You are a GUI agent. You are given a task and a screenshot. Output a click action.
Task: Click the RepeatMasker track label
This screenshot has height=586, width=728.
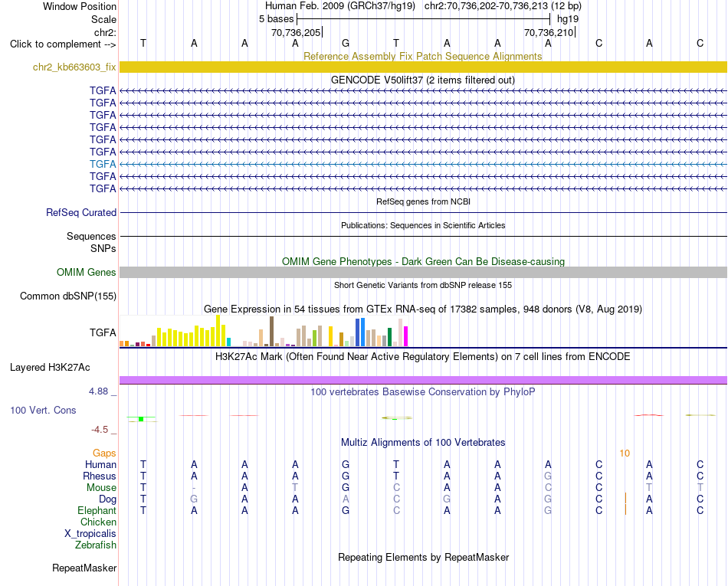pyautogui.click(x=84, y=568)
